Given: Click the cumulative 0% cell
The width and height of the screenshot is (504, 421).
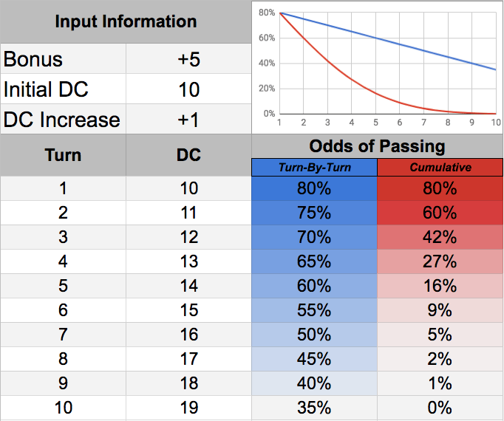Looking at the screenshot, I should pos(440,408).
